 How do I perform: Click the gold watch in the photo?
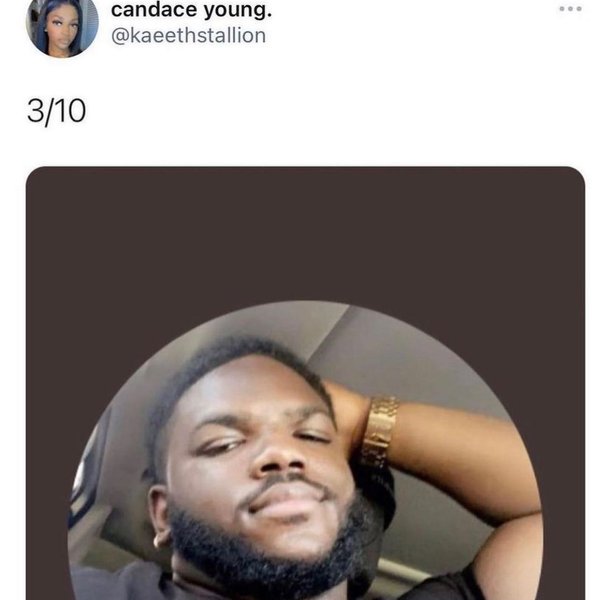379,432
